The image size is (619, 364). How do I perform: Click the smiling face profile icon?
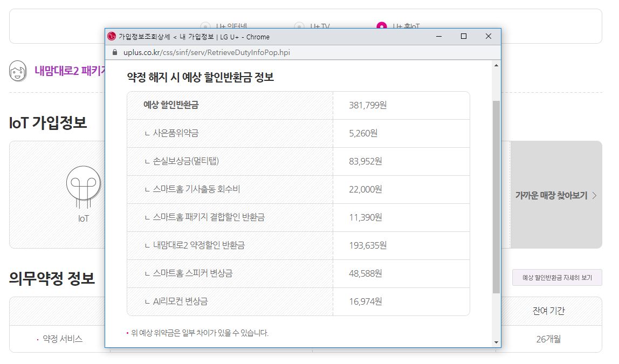point(18,72)
